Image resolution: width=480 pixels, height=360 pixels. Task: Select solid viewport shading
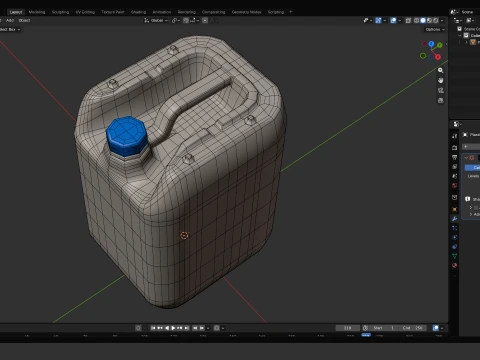[423, 20]
